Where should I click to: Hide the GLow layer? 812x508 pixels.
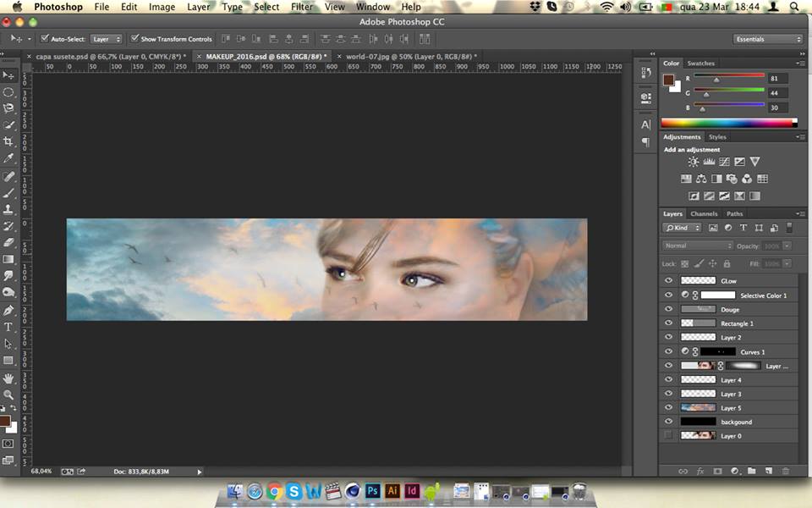pos(669,280)
